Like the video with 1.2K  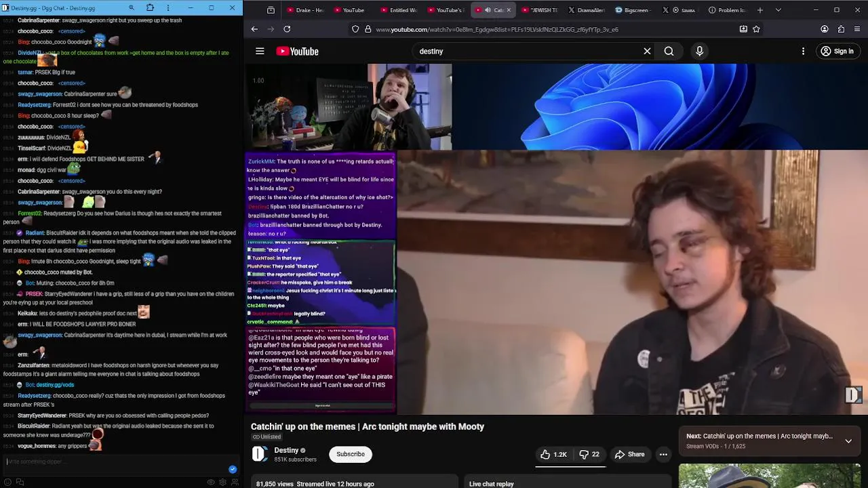[553, 454]
